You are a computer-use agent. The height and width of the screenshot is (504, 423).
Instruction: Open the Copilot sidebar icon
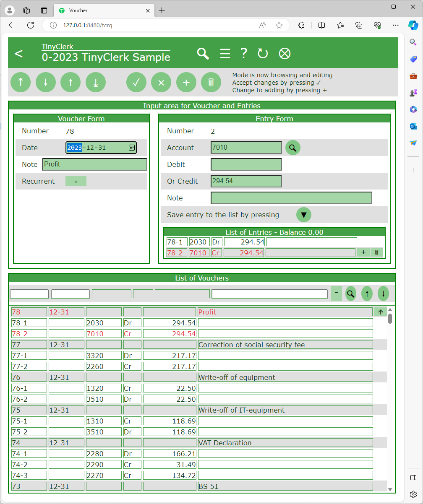pos(413,25)
